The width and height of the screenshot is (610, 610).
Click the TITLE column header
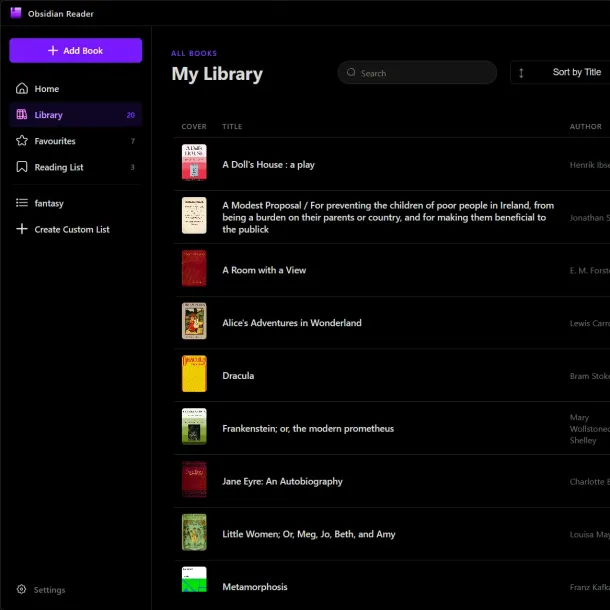(x=232, y=126)
